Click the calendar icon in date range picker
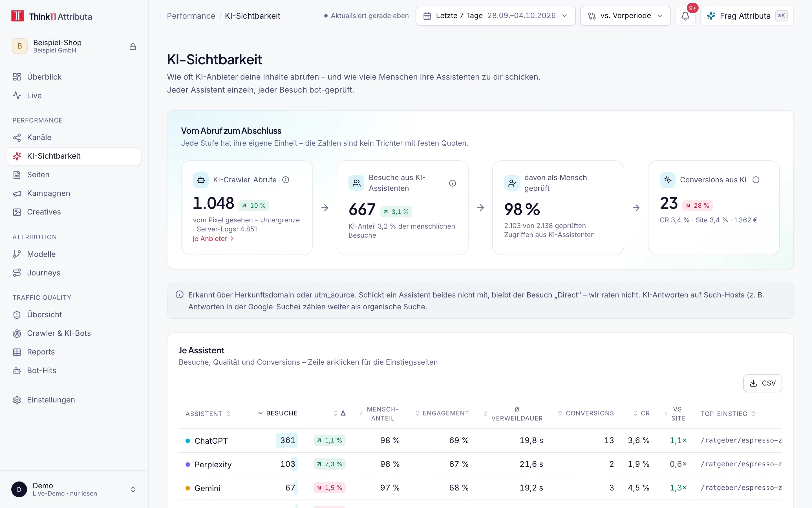Viewport: 812px width, 508px height. (427, 16)
